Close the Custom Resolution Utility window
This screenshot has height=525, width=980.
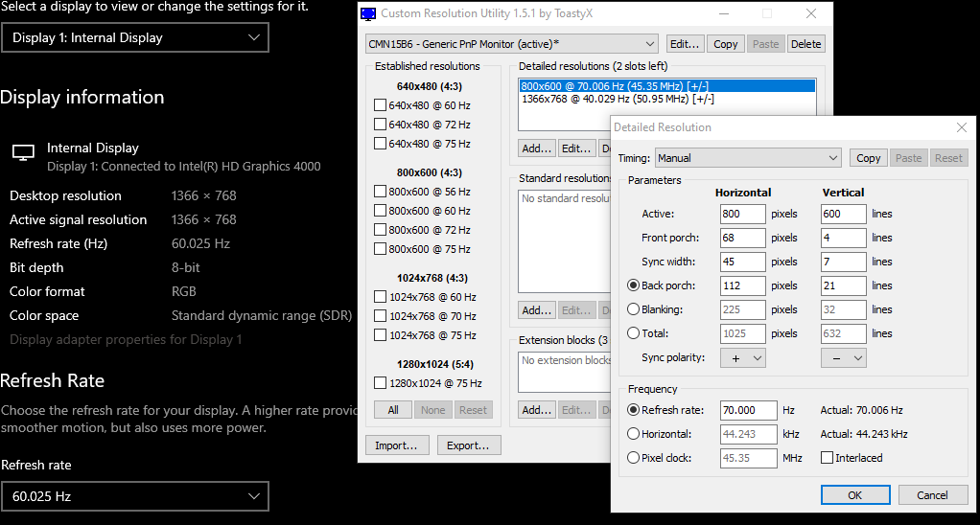(811, 14)
